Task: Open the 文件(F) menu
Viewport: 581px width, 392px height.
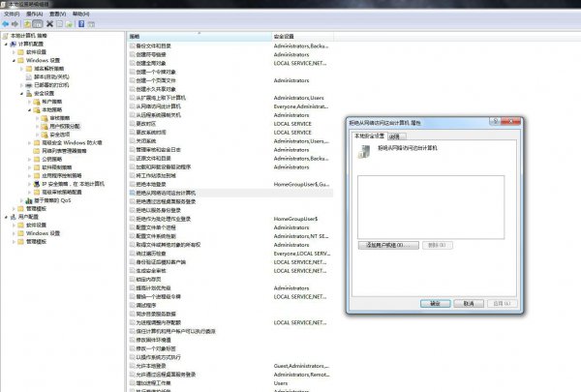Action: (x=12, y=15)
